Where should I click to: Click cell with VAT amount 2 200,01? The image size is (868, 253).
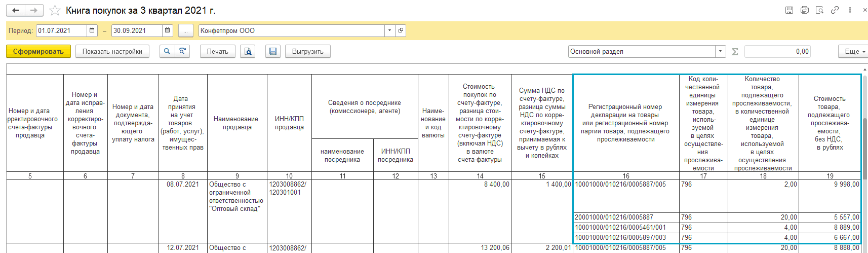(542, 248)
